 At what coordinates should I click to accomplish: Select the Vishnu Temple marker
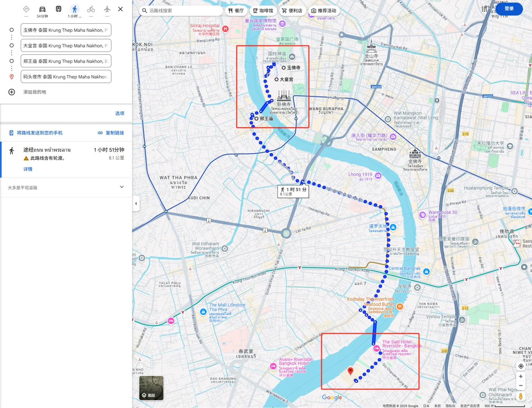point(462,320)
